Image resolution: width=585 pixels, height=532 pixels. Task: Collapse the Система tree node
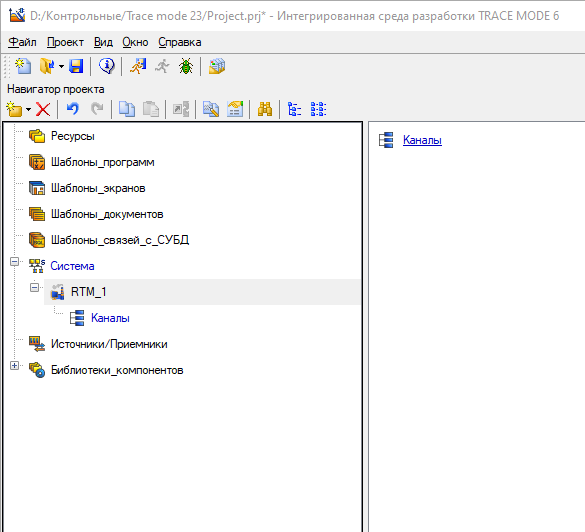click(14, 262)
